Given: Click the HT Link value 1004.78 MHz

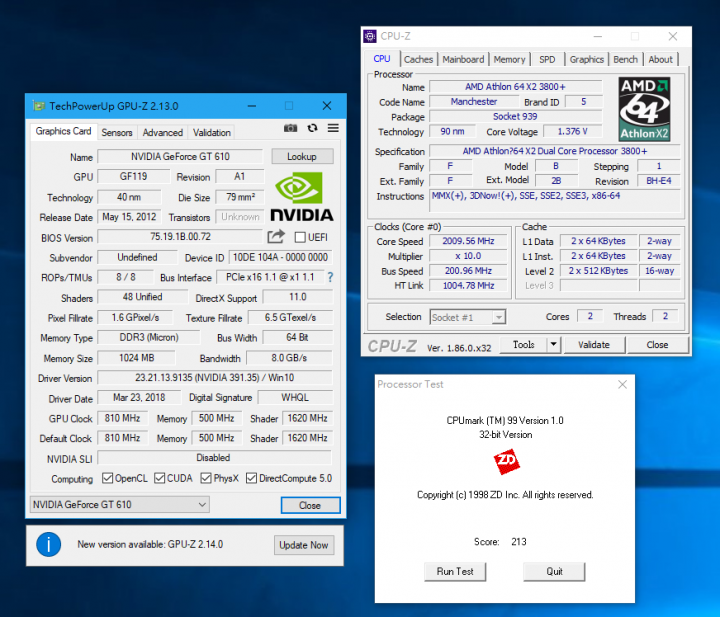Looking at the screenshot, I should point(468,286).
